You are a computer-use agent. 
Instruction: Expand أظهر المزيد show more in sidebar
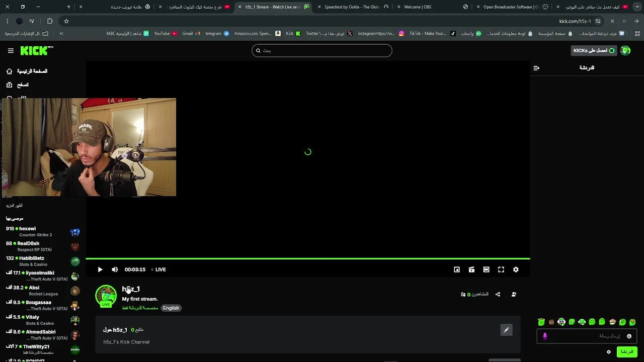[x=14, y=205]
